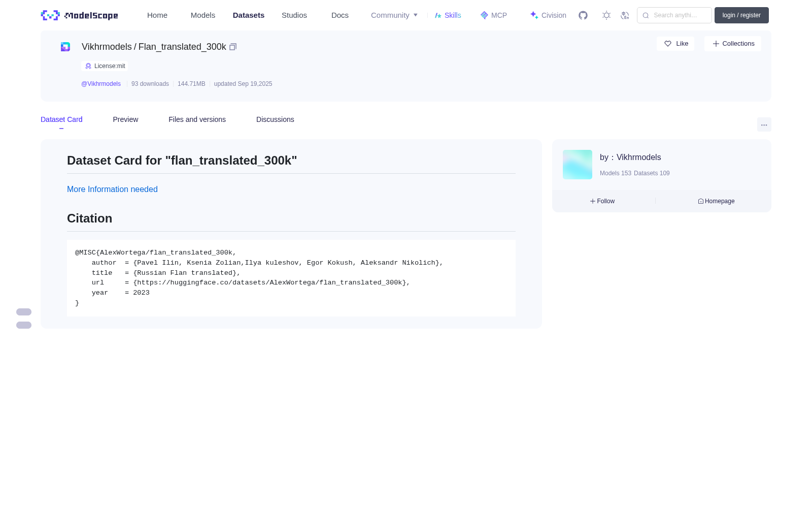Click the Dataset Card for "flan_translated_300k" heading

(182, 161)
